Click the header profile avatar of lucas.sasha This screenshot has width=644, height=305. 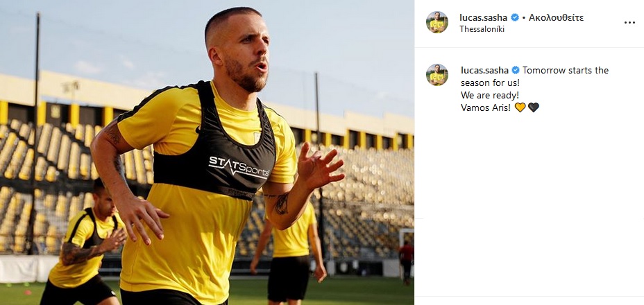click(437, 22)
